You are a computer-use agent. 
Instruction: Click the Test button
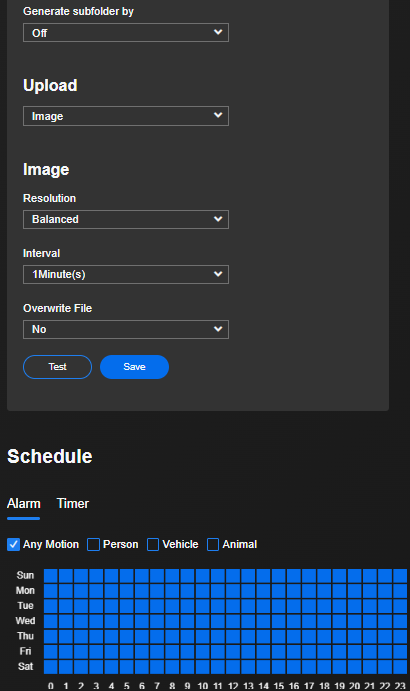click(x=57, y=367)
